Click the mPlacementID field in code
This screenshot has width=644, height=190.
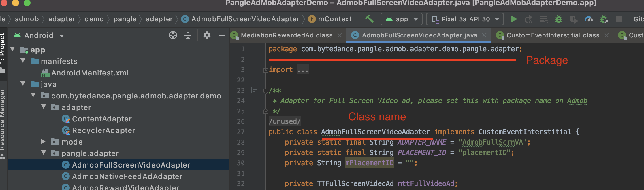click(370, 163)
